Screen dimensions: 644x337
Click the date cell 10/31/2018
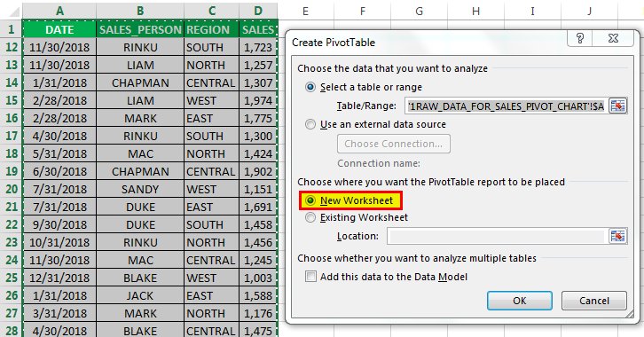(59, 242)
